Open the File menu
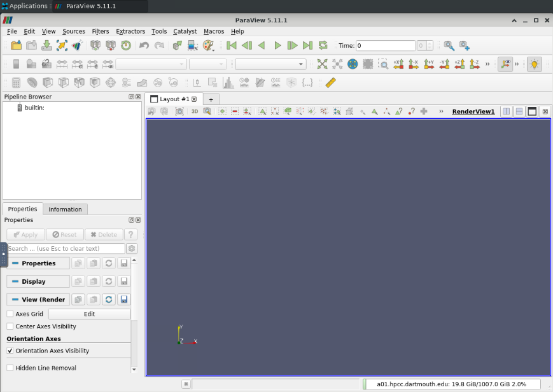This screenshot has height=392, width=553. tap(11, 31)
